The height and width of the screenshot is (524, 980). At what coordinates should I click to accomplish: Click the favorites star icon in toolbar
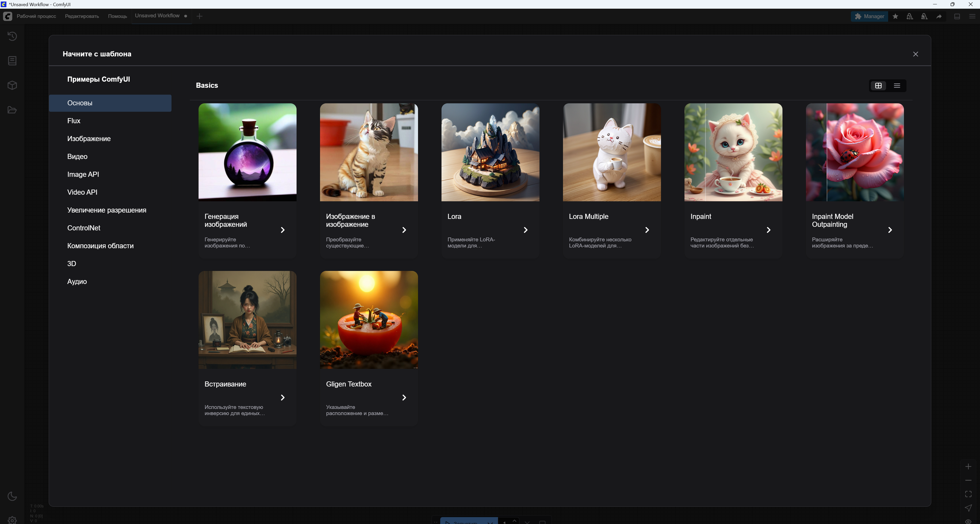pyautogui.click(x=896, y=16)
